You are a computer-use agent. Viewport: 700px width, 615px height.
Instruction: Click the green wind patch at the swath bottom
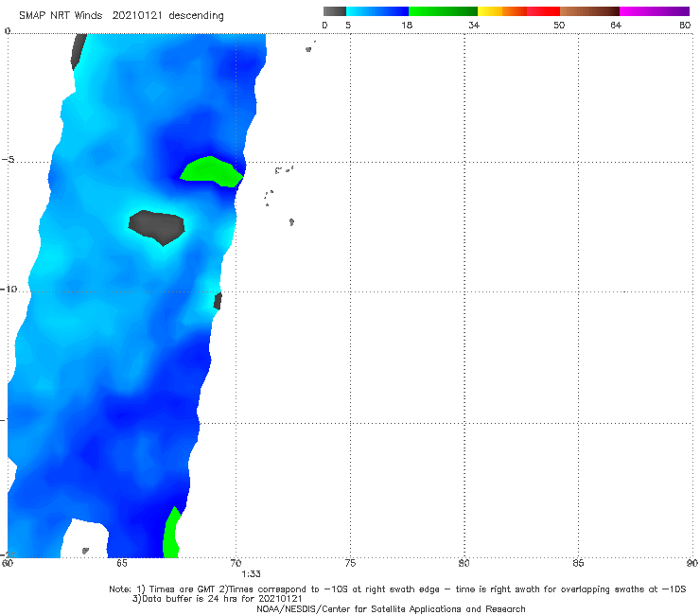(x=171, y=534)
